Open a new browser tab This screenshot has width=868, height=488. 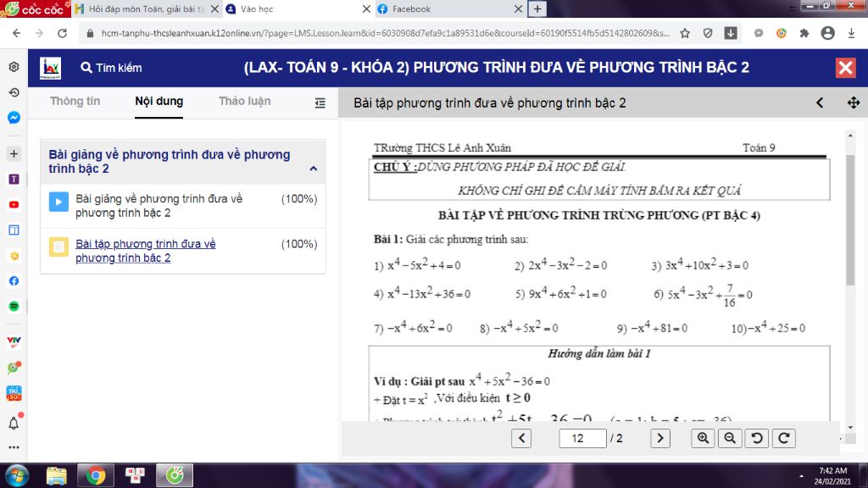[x=537, y=8]
